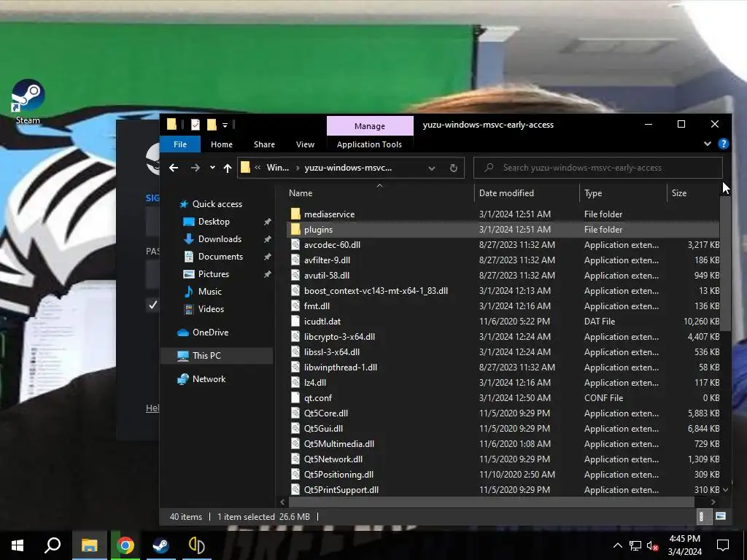Screen dimensions: 747x560
Task: Select the avutil-58.dll file icon
Action: tap(295, 275)
